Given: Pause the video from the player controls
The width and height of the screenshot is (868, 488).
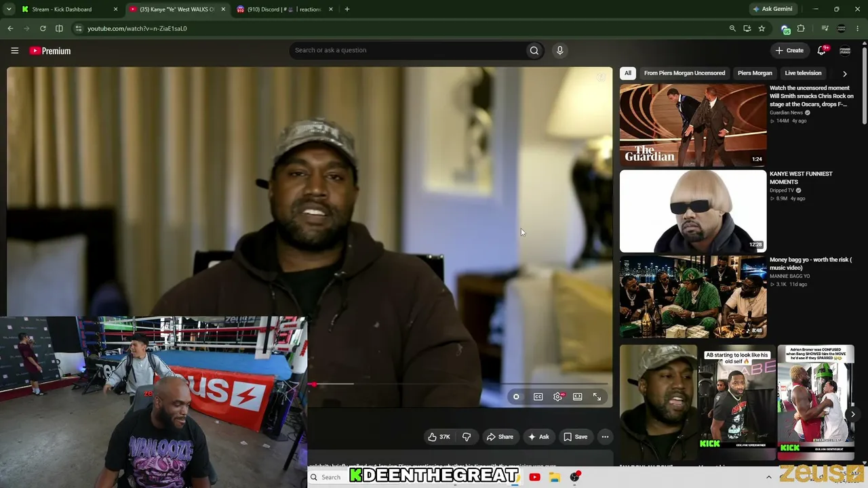Looking at the screenshot, I should (x=516, y=397).
